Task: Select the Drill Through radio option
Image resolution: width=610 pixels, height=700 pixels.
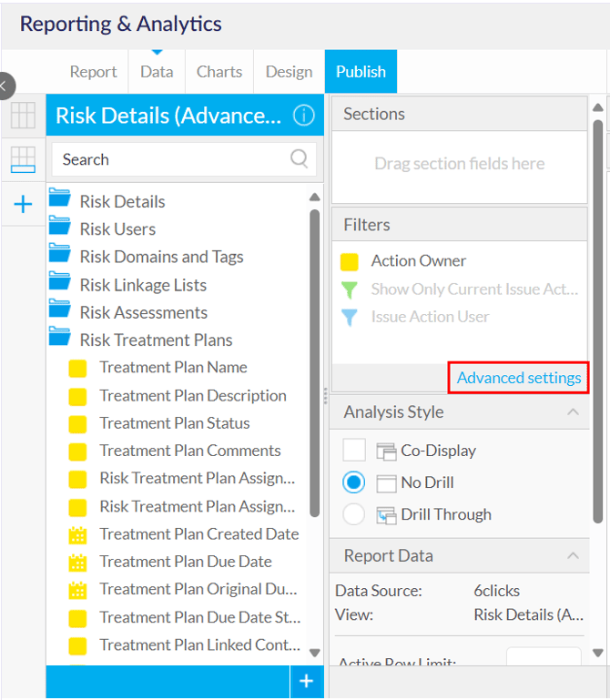Action: [354, 514]
